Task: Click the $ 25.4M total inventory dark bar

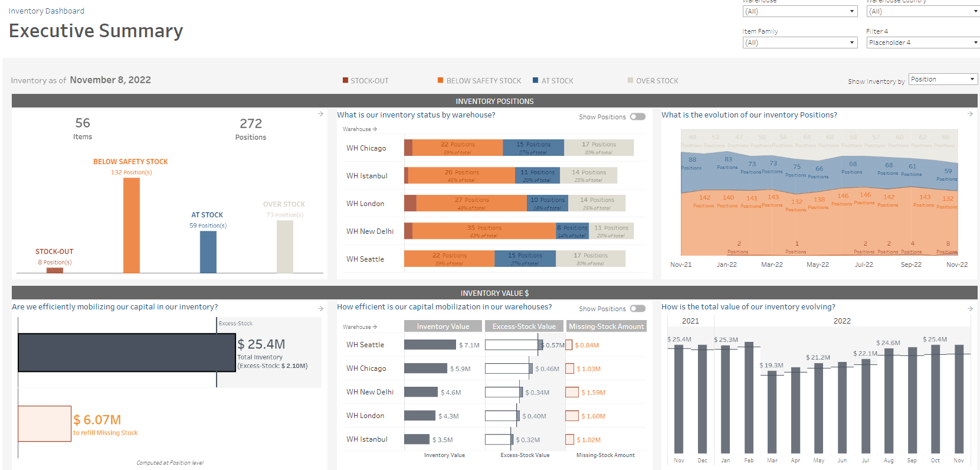Action: pyautogui.click(x=126, y=352)
